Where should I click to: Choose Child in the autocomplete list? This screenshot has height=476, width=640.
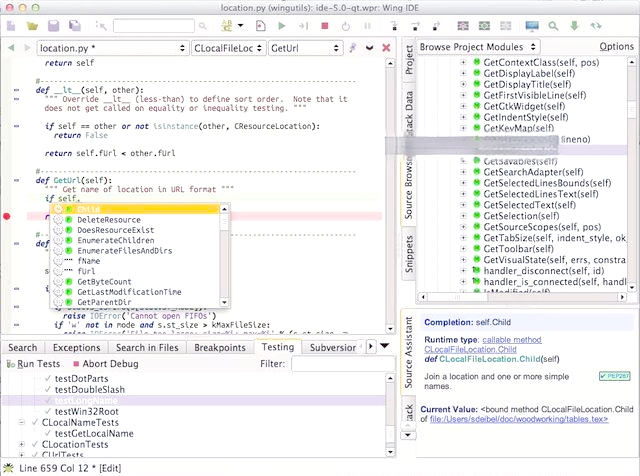[135, 209]
